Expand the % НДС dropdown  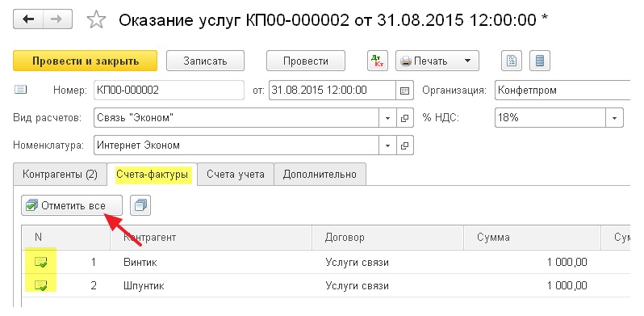[x=614, y=118]
